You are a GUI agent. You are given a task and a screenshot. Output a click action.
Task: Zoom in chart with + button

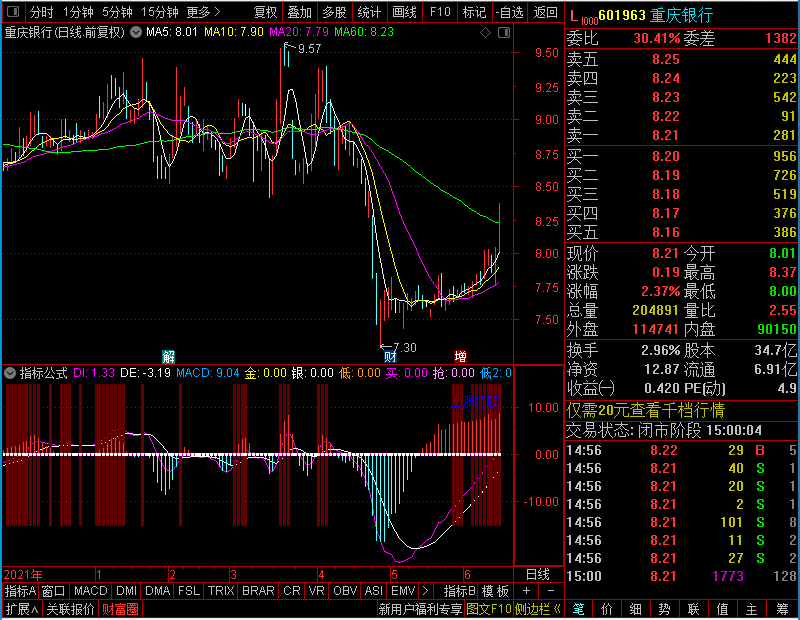(x=527, y=591)
